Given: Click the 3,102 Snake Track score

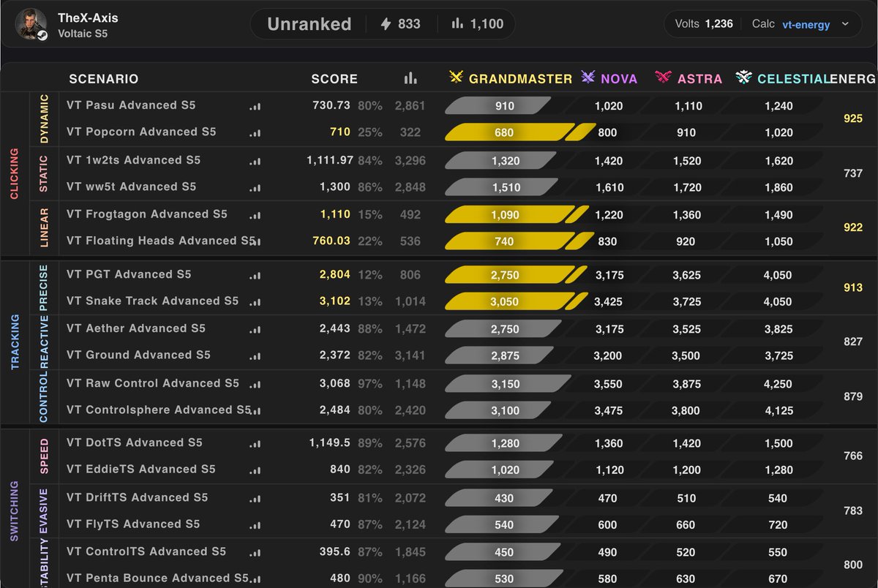Looking at the screenshot, I should coord(335,301).
